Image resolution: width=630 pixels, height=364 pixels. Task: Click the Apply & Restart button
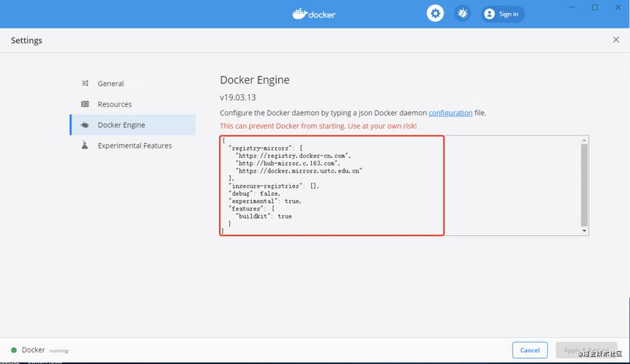(x=586, y=350)
